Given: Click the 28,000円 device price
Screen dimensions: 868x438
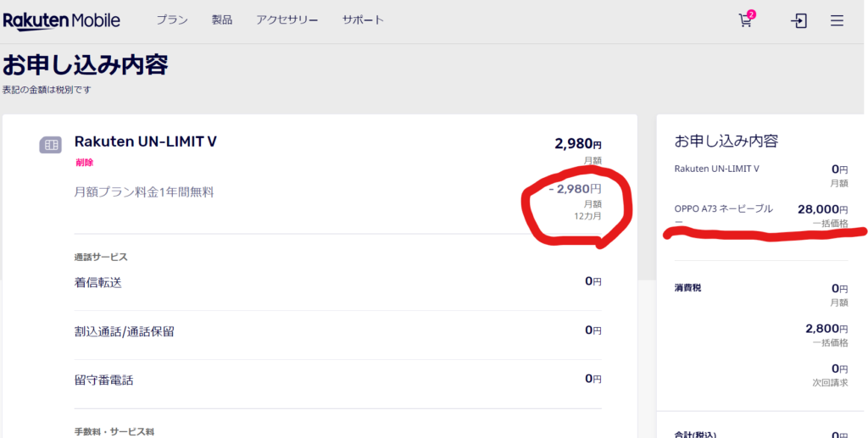Looking at the screenshot, I should [822, 209].
